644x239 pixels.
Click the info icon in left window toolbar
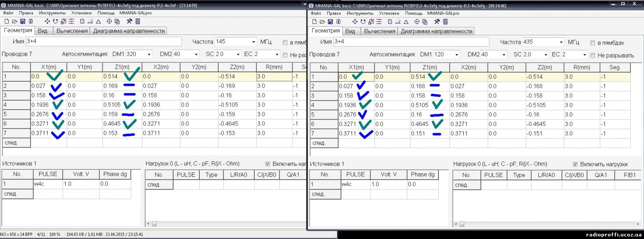pyautogui.click(x=31, y=21)
